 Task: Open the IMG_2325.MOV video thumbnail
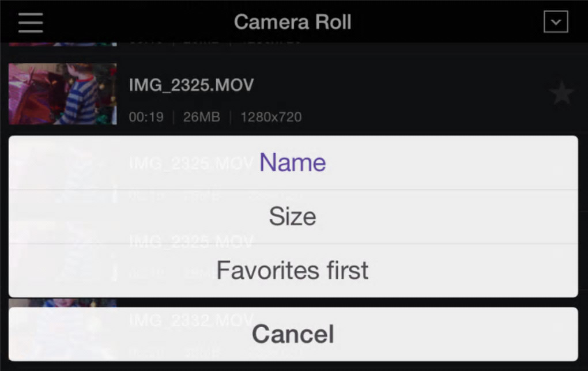click(x=62, y=94)
